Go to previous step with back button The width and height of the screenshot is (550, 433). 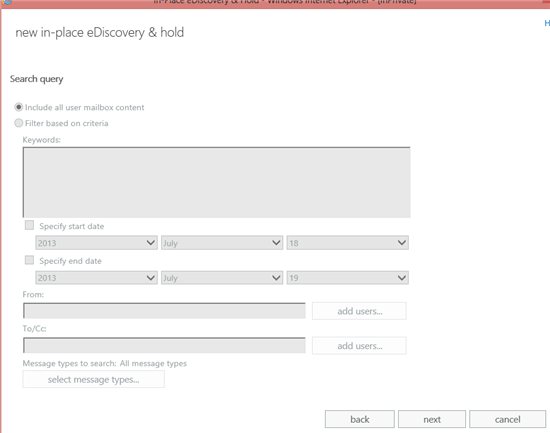click(x=360, y=419)
